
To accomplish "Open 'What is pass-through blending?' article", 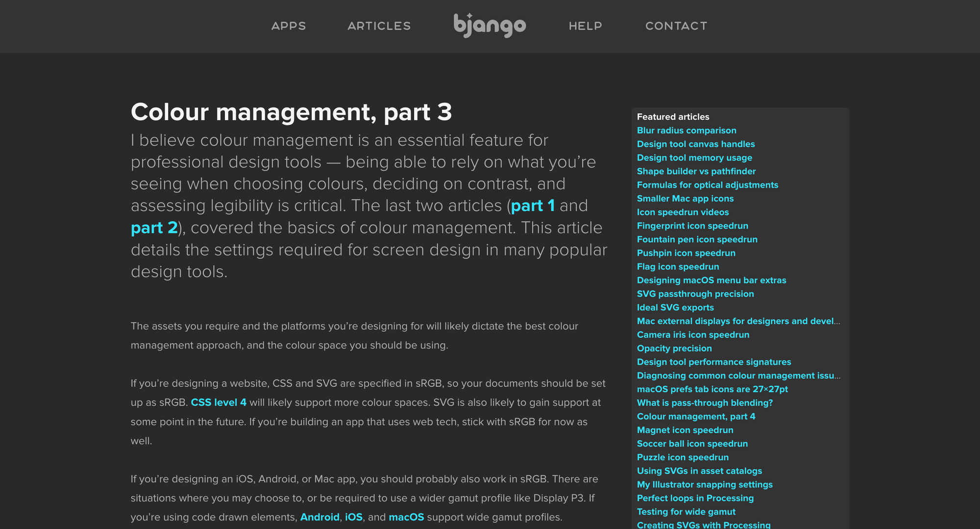I will (705, 403).
